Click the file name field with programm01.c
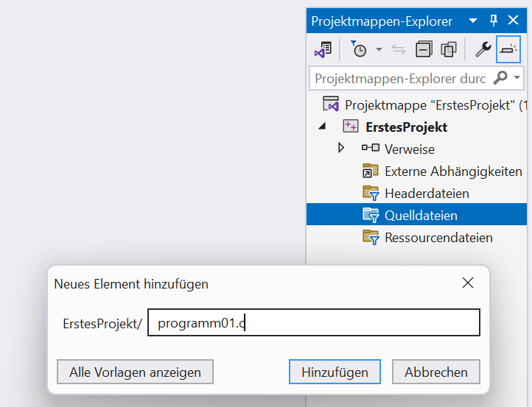Viewport: 532px width, 407px height. click(x=314, y=323)
